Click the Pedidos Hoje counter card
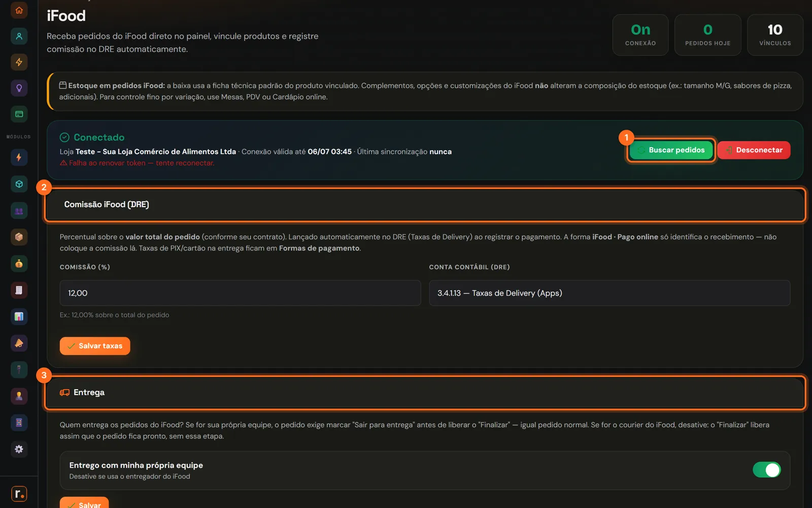Image resolution: width=812 pixels, height=508 pixels. pyautogui.click(x=707, y=35)
